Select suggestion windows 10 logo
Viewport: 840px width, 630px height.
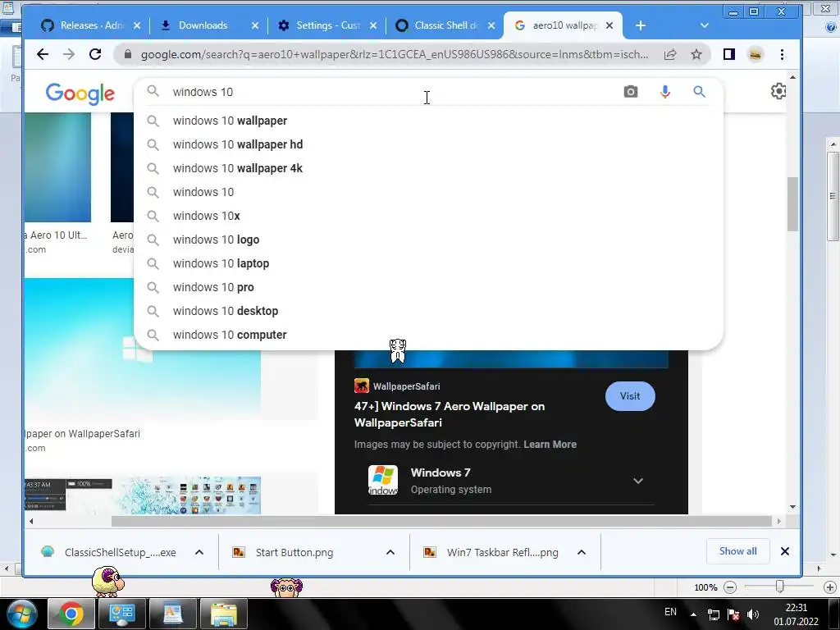(x=428, y=240)
